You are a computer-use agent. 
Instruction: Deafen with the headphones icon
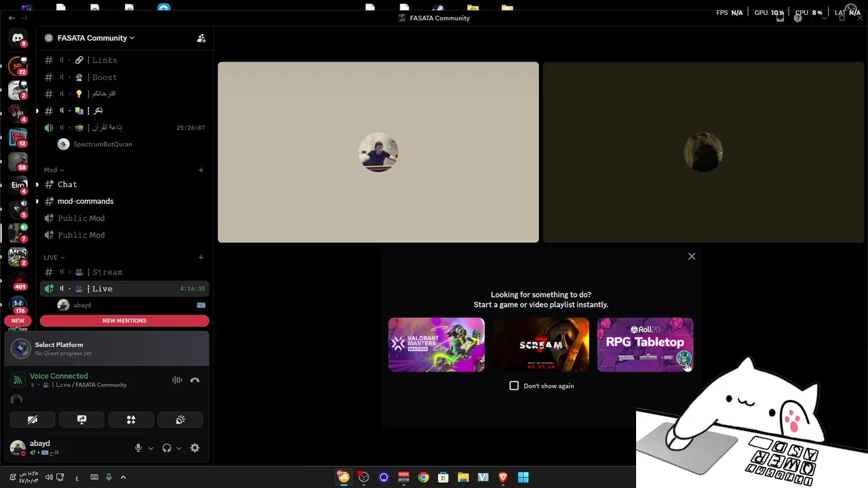click(167, 448)
